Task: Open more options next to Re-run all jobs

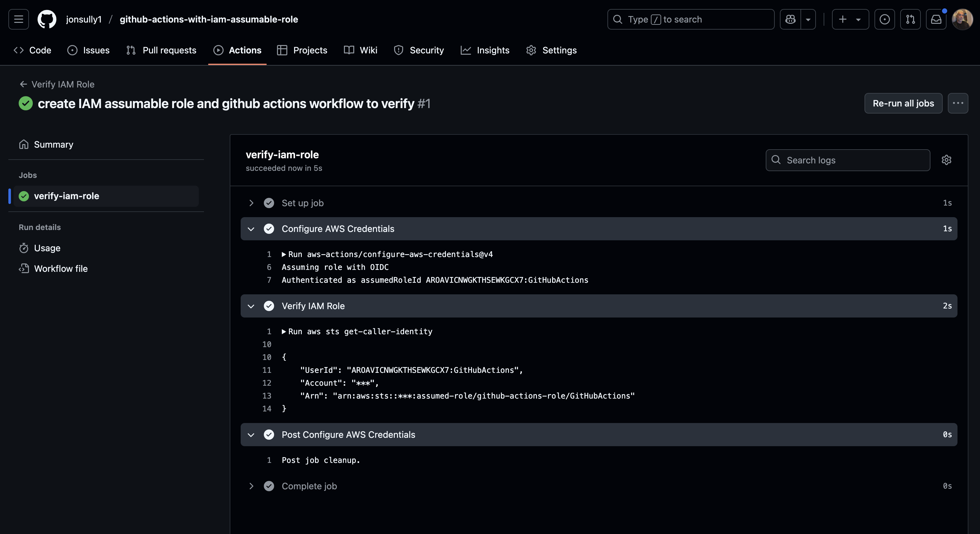Action: click(x=958, y=103)
